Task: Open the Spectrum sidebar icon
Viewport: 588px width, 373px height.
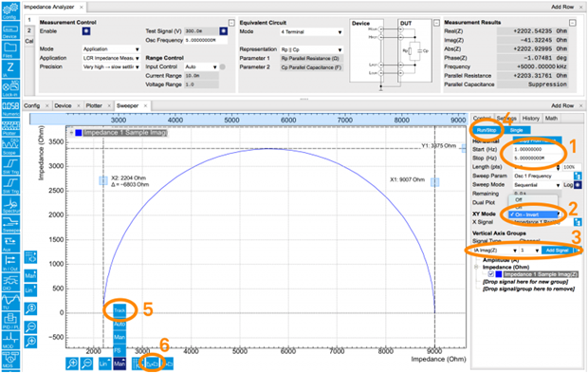Action: coord(10,205)
